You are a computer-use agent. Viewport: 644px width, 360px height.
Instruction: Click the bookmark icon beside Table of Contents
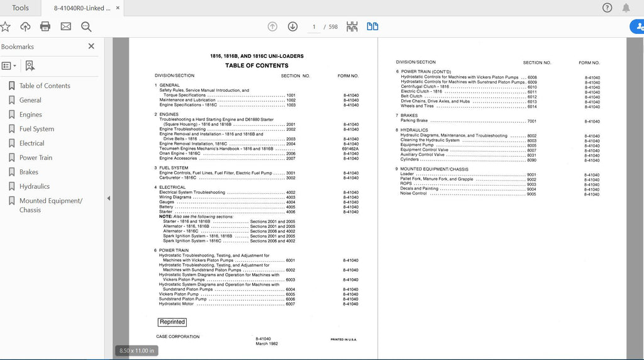point(11,86)
